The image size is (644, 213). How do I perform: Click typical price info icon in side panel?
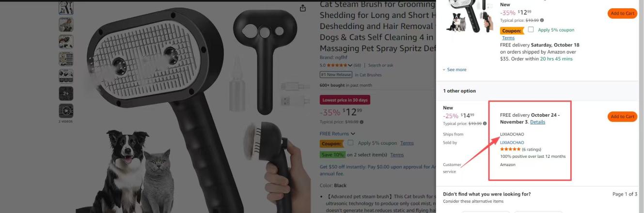(541, 20)
